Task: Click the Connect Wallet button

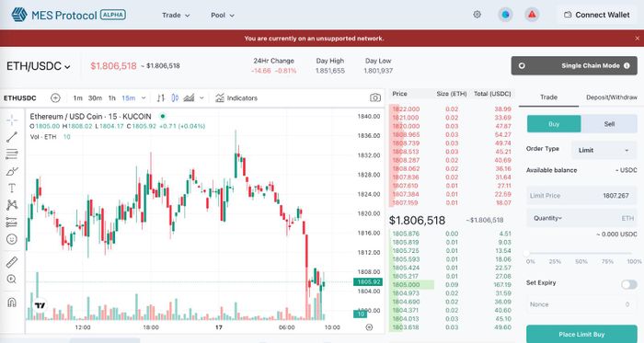Action: 597,15
